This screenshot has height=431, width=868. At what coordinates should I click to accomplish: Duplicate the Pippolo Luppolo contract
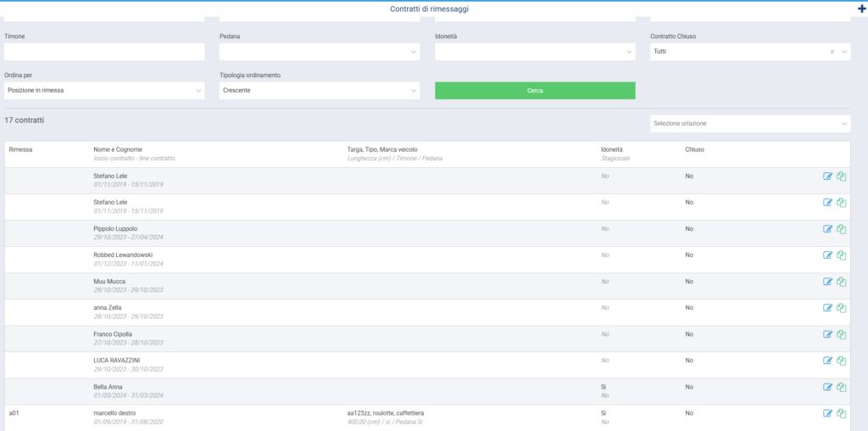[x=842, y=229]
